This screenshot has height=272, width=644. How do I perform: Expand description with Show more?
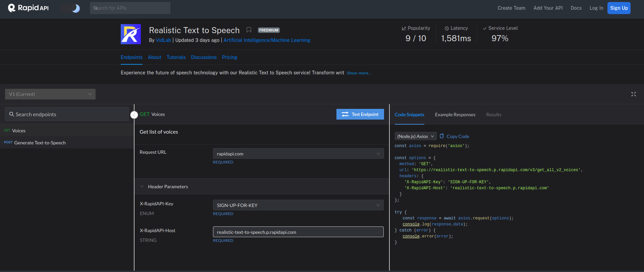(359, 73)
